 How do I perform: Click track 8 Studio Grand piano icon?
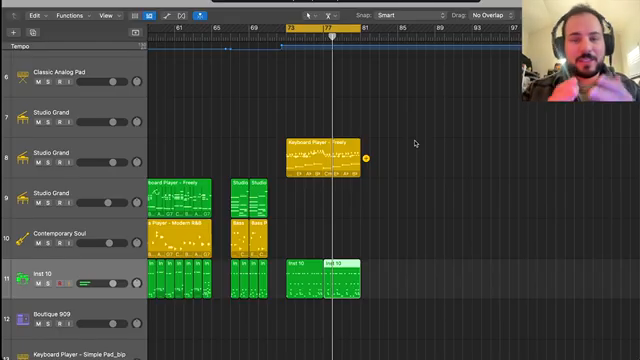(23, 158)
